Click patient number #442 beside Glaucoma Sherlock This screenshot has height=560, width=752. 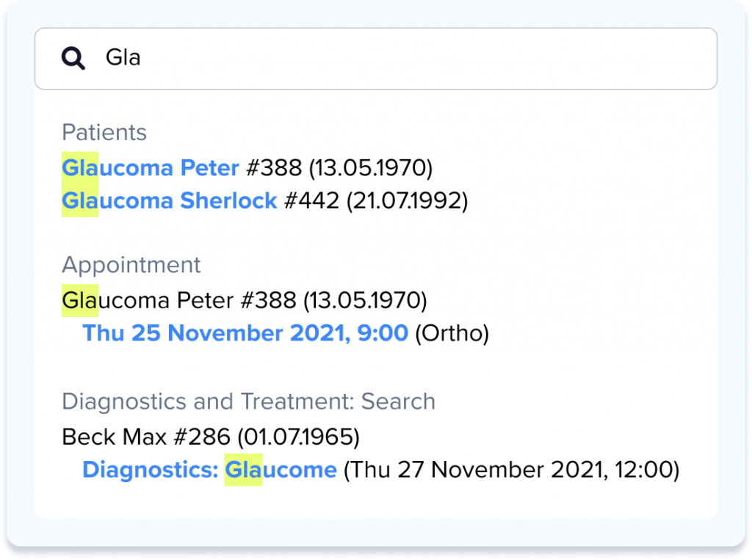pos(311,200)
